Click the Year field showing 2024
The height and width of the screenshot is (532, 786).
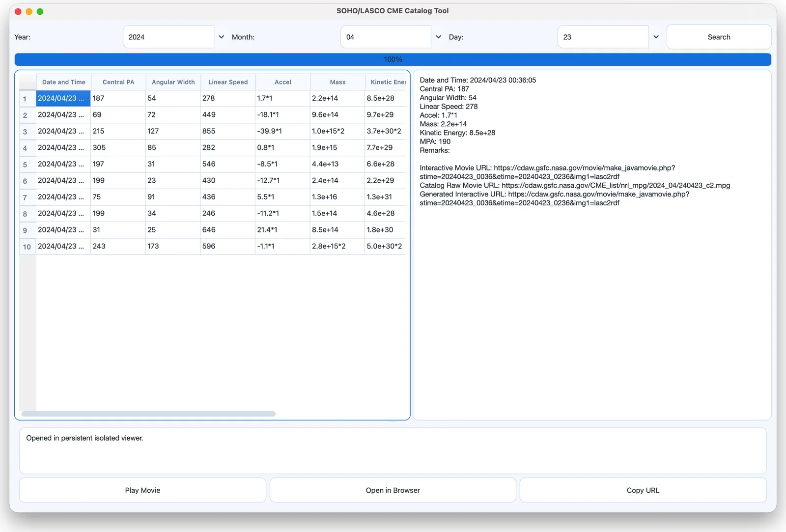[168, 37]
